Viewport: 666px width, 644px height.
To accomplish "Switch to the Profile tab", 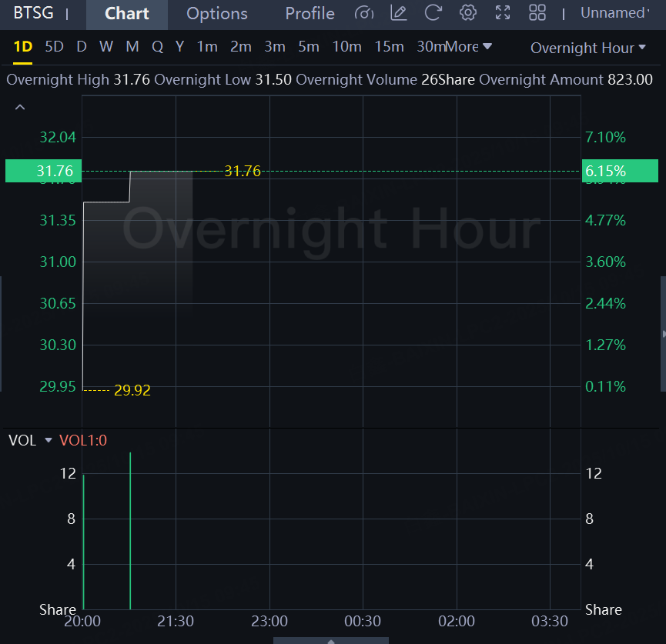I will coord(310,14).
